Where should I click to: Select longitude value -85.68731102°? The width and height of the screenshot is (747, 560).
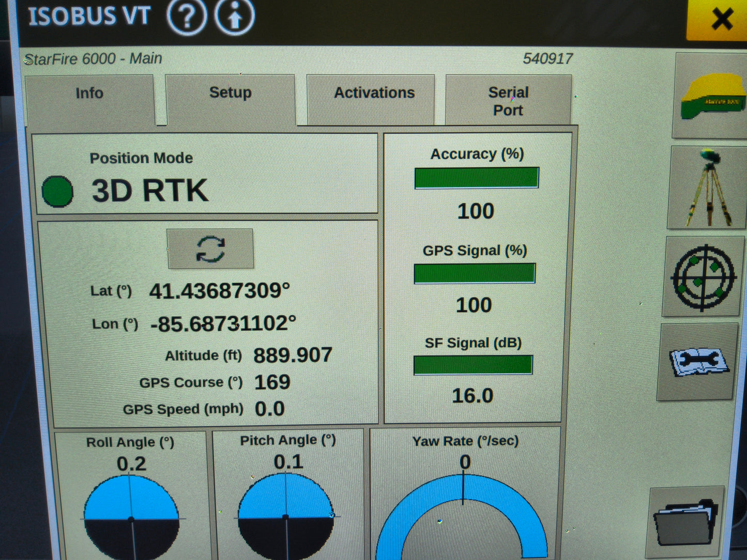point(223,324)
